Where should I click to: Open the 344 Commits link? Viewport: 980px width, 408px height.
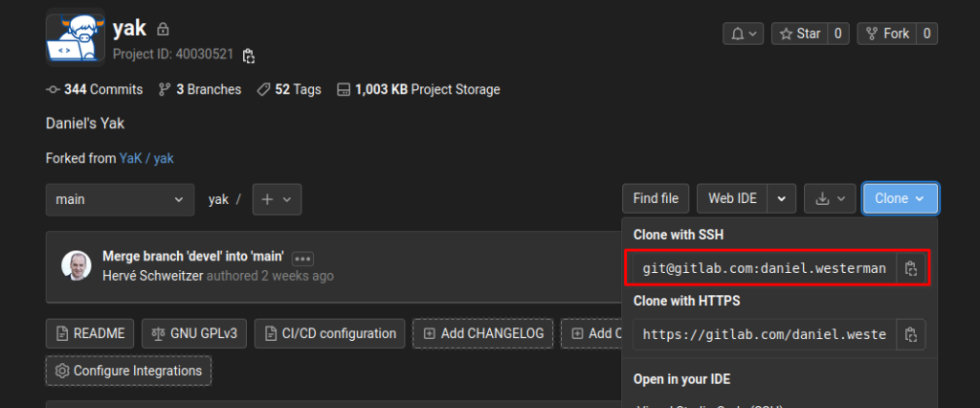click(95, 89)
